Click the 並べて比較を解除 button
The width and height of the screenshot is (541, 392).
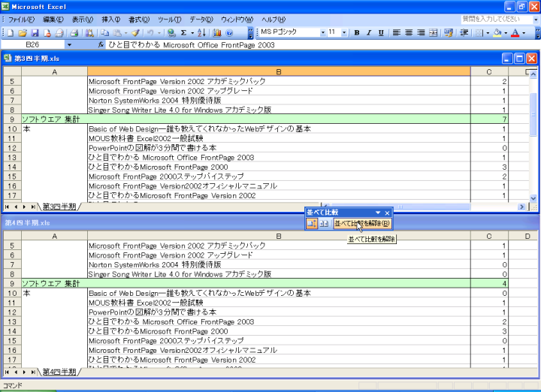362,223
